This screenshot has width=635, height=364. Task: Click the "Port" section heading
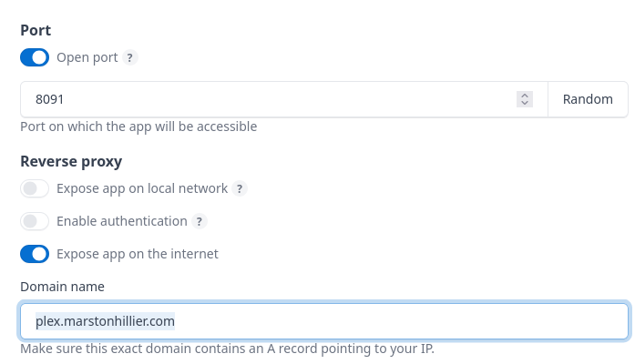[x=35, y=30]
